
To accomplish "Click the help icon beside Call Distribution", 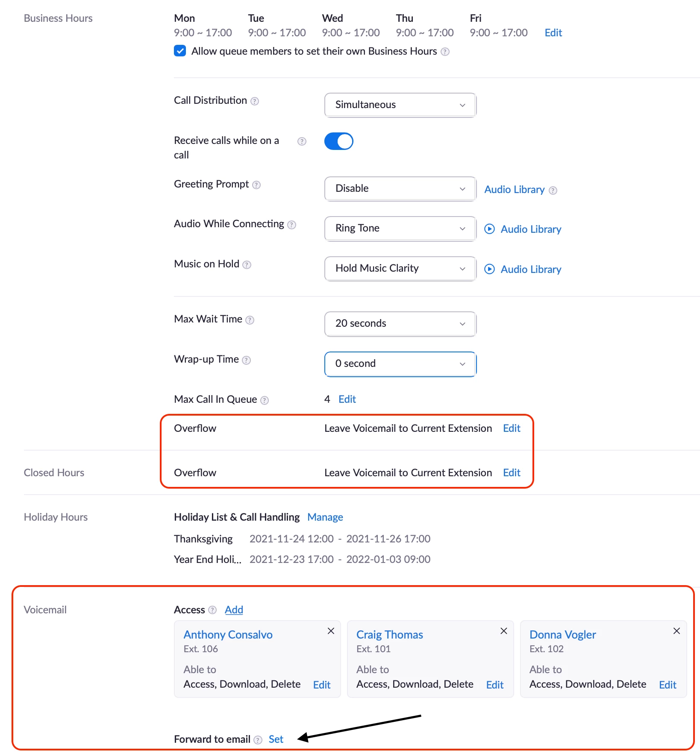I will 255,101.
